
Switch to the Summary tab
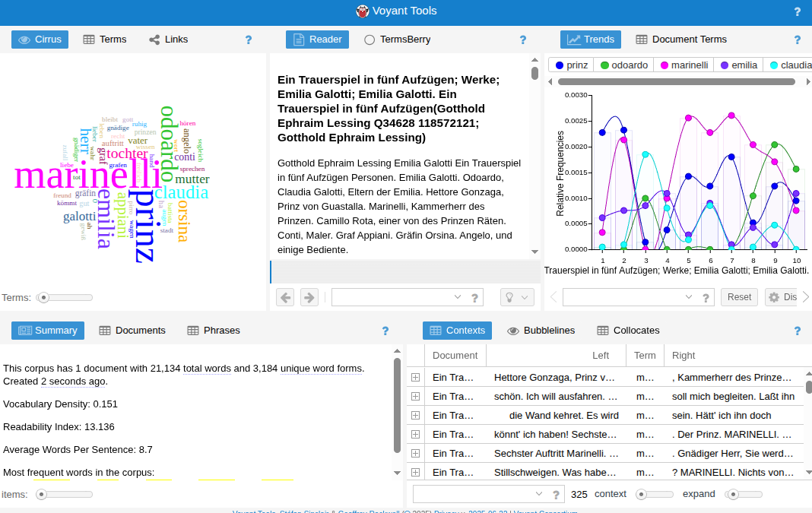(x=48, y=331)
